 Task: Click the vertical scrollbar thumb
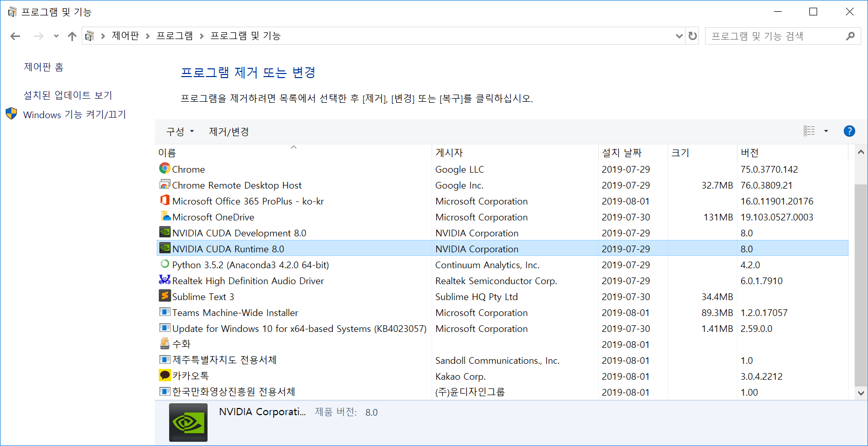pyautogui.click(x=861, y=285)
